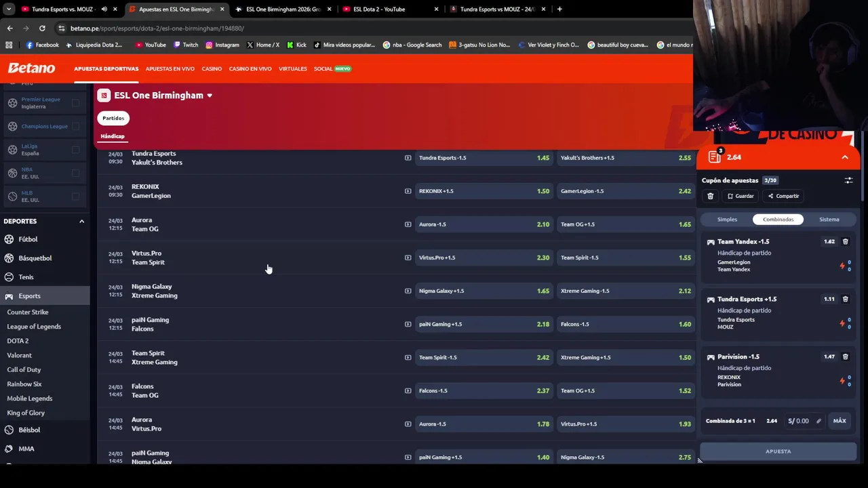Screen dimensions: 868x488
Task: Click Compartir to share betslip
Action: 783,196
